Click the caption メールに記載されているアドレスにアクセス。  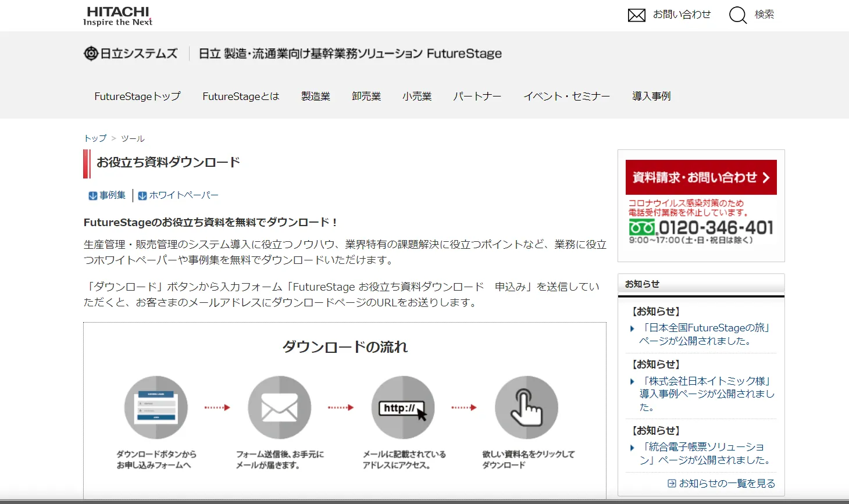pyautogui.click(x=404, y=459)
